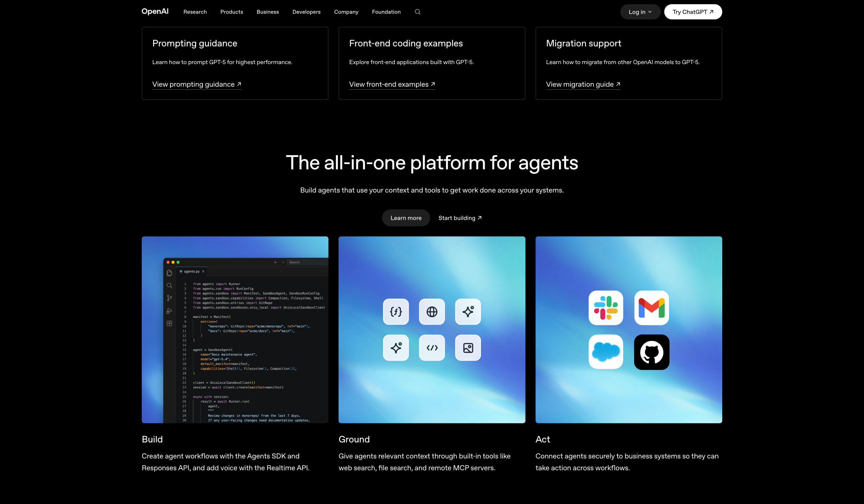Viewport: 864px width, 504px height.
Task: Open View migration guide link
Action: [583, 84]
